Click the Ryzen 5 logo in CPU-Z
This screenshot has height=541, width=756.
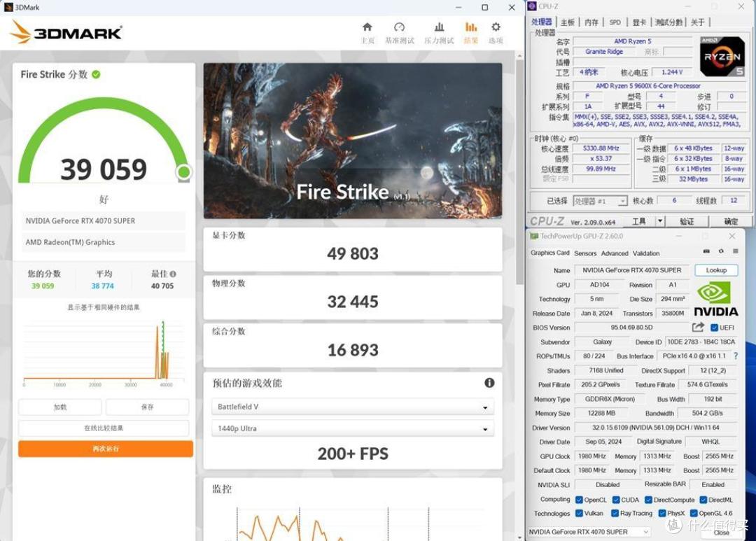[722, 57]
